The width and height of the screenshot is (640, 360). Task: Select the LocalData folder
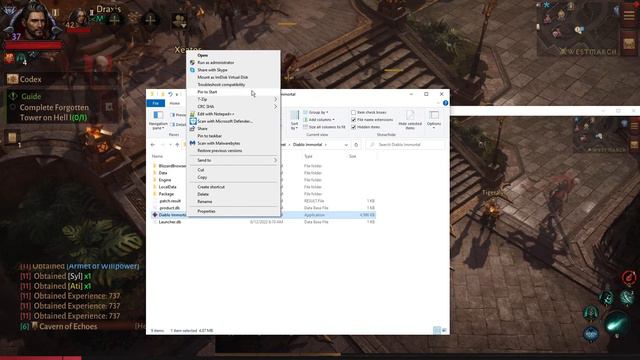167,187
